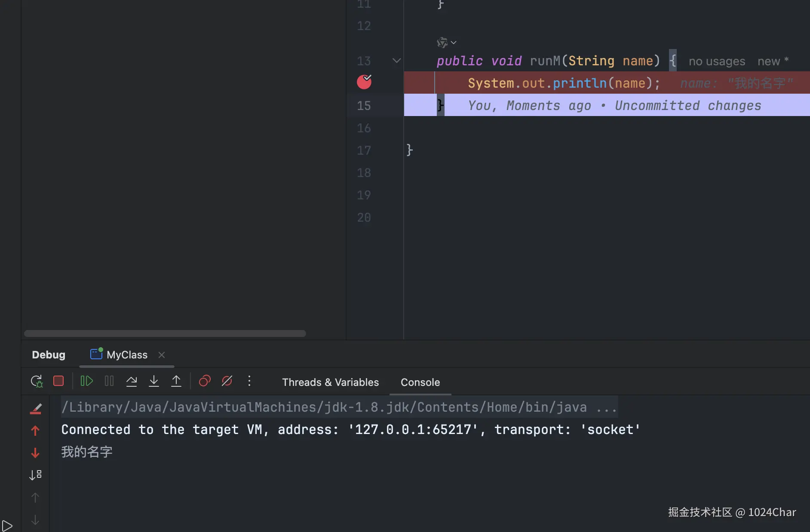Close the MyClass debug tab

click(x=162, y=355)
